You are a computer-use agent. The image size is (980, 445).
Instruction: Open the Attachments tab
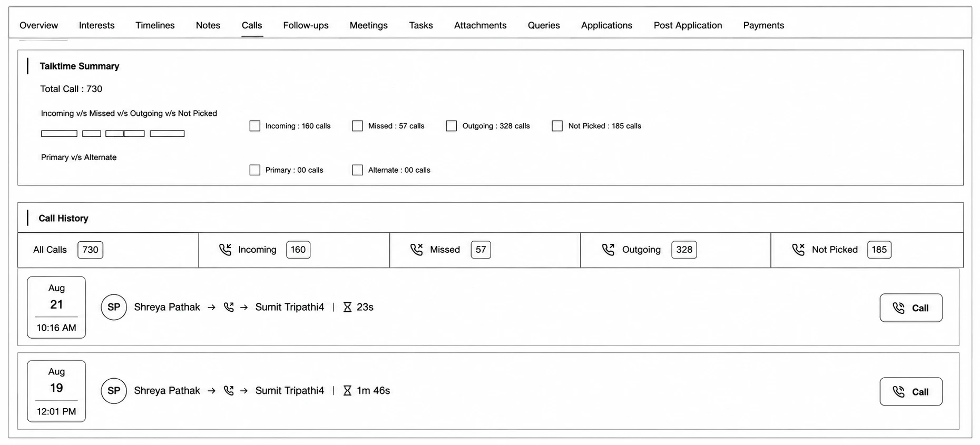tap(481, 25)
